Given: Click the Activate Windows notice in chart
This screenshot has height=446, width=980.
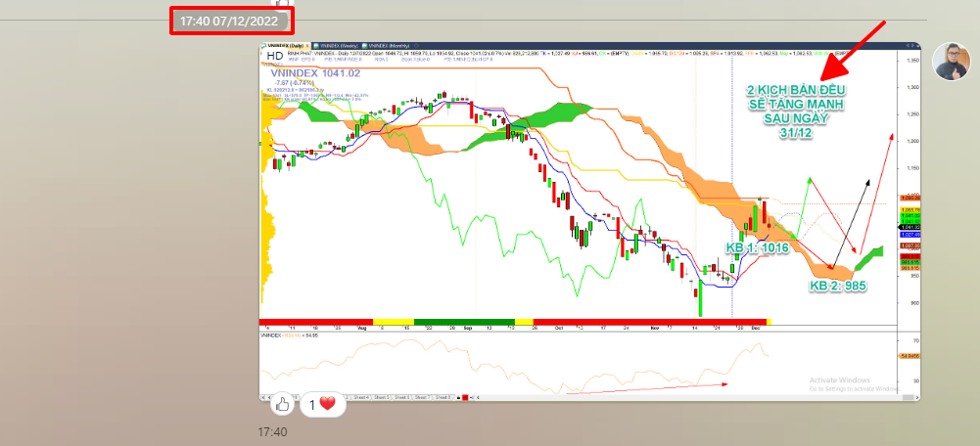Looking at the screenshot, I should [x=854, y=384].
